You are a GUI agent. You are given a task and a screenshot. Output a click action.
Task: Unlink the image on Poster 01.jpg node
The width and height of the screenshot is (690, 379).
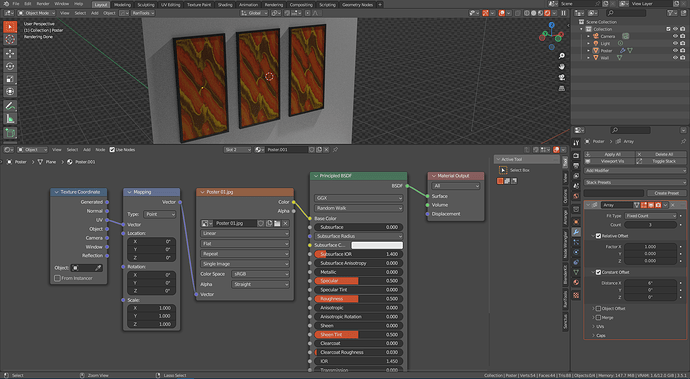click(285, 223)
